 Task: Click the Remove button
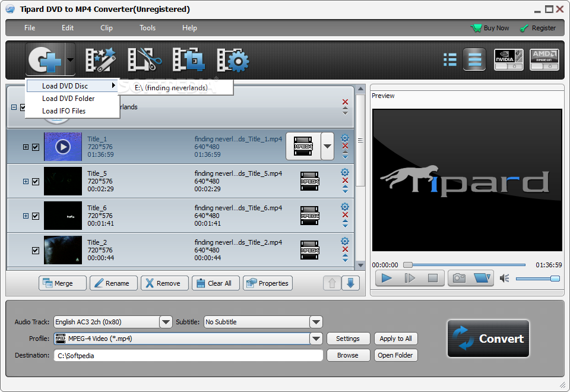[164, 283]
